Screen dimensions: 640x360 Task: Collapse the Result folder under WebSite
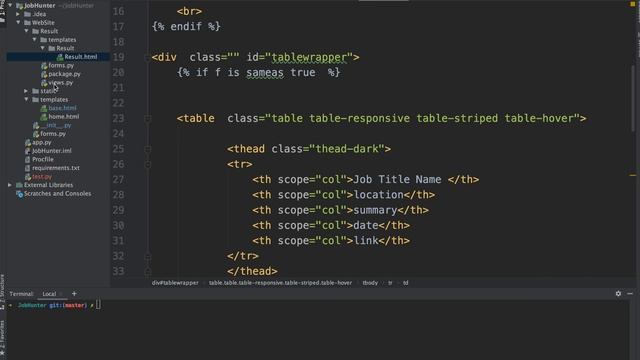click(27, 31)
